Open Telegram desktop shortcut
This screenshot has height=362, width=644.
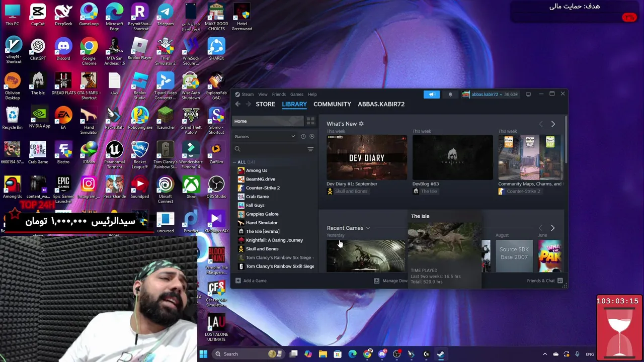pos(165,15)
